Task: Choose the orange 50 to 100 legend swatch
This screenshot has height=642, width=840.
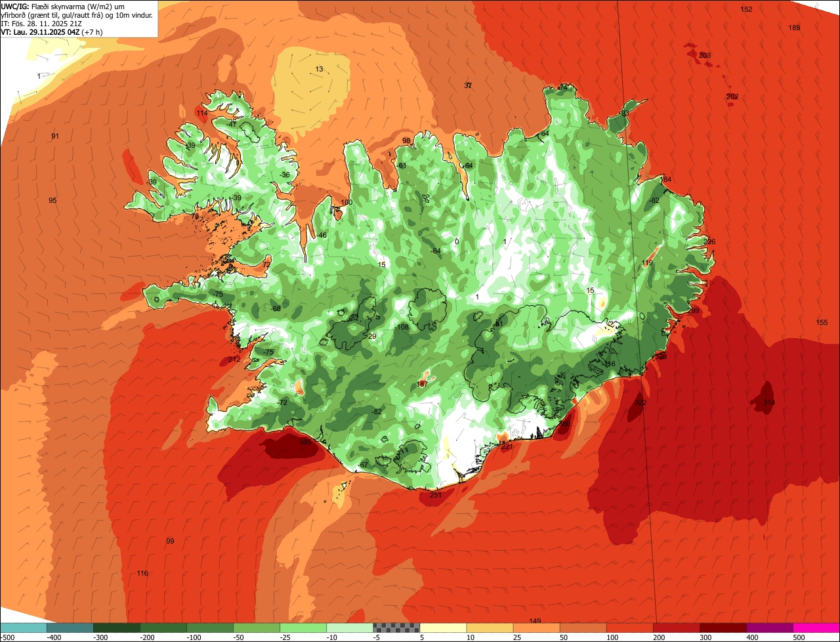Action: tap(583, 628)
